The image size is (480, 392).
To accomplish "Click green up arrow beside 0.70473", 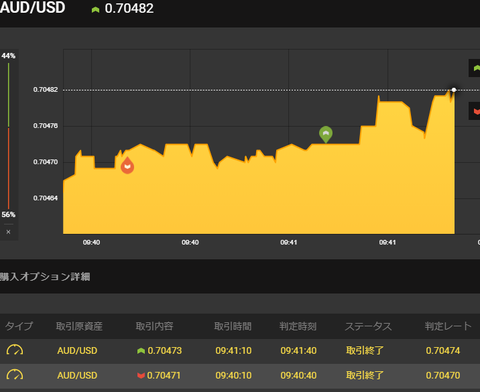I will coord(141,351).
